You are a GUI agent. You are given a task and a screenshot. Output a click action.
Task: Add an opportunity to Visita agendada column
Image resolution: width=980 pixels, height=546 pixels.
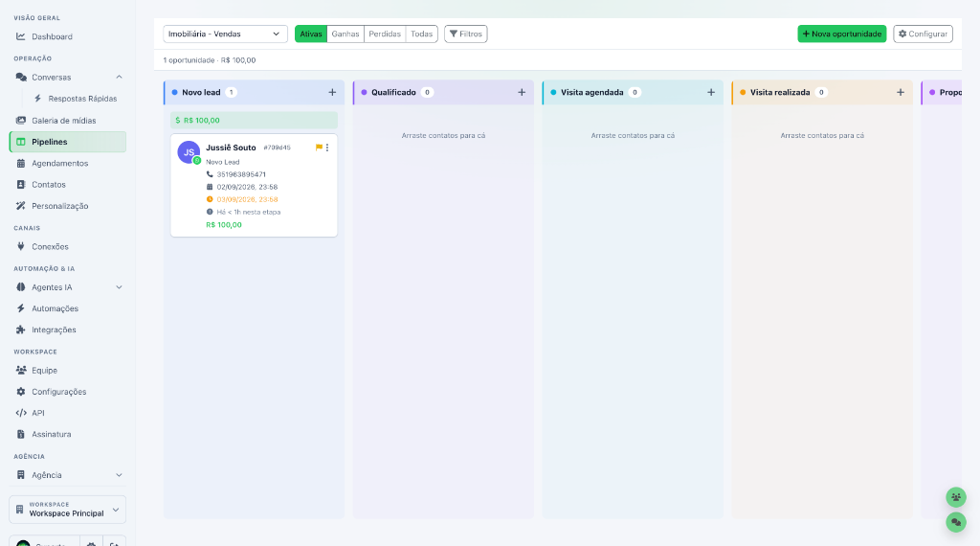pos(711,92)
